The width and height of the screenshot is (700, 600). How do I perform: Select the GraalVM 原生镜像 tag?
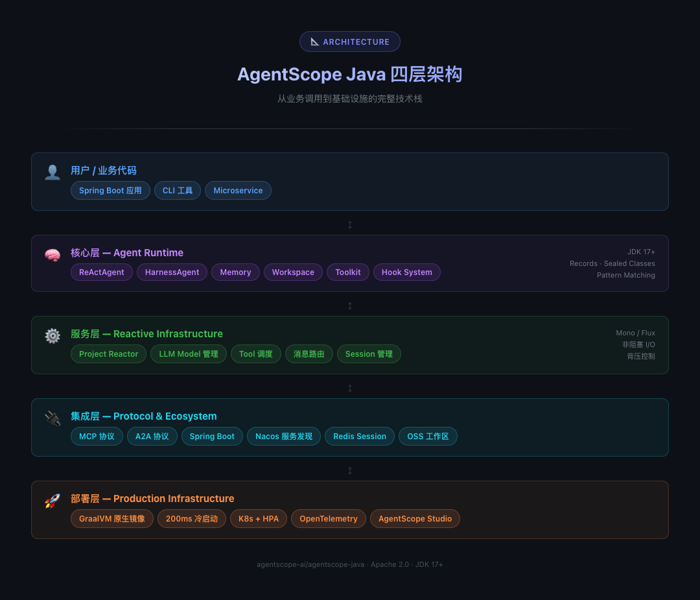pos(112,518)
